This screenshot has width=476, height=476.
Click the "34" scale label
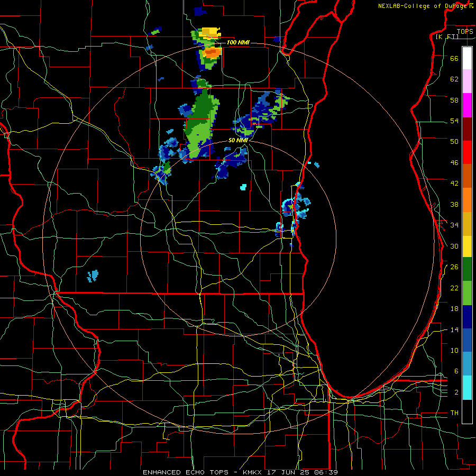454,225
